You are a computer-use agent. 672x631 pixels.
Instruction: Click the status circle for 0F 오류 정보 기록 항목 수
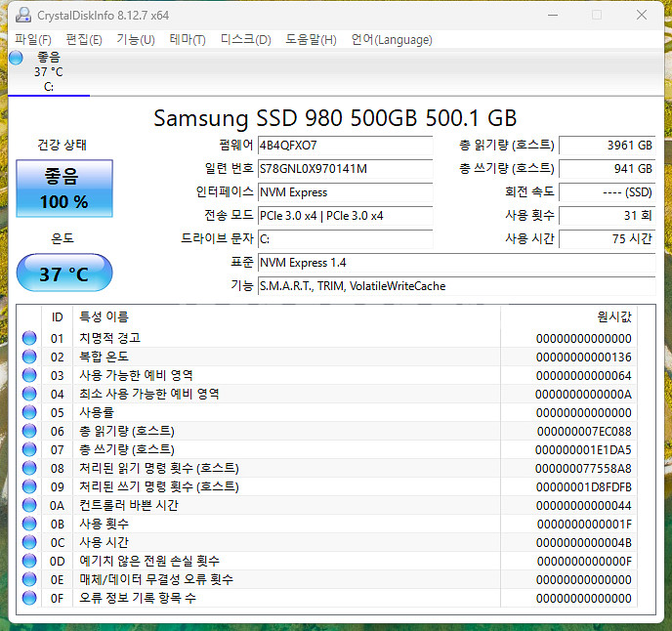29,598
